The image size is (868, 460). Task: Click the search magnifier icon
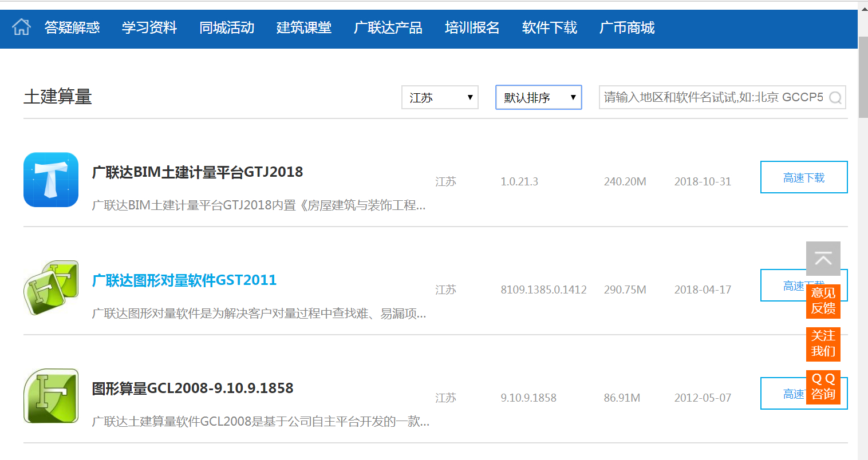pos(835,98)
